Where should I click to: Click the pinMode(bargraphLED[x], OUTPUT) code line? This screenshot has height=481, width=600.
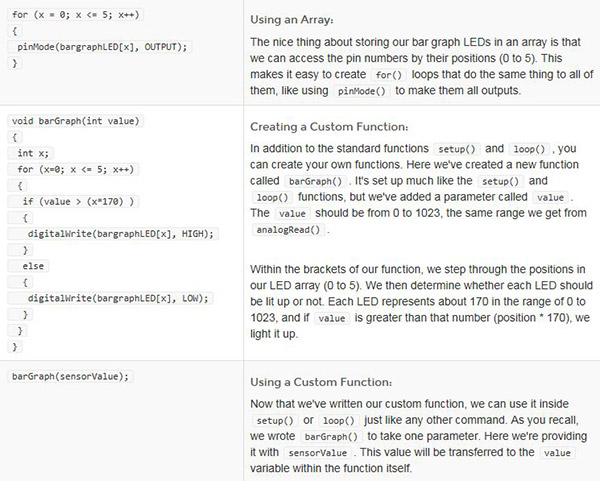[x=101, y=46]
